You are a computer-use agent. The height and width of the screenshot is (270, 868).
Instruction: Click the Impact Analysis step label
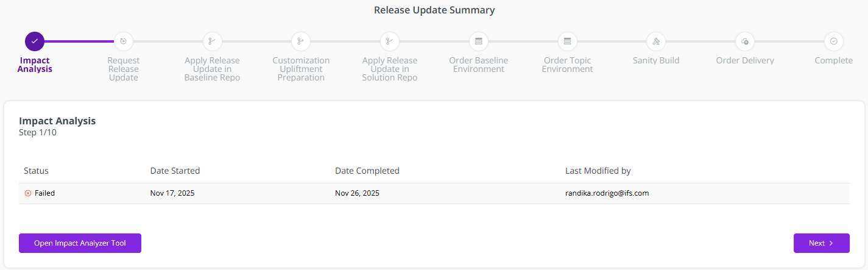35,65
